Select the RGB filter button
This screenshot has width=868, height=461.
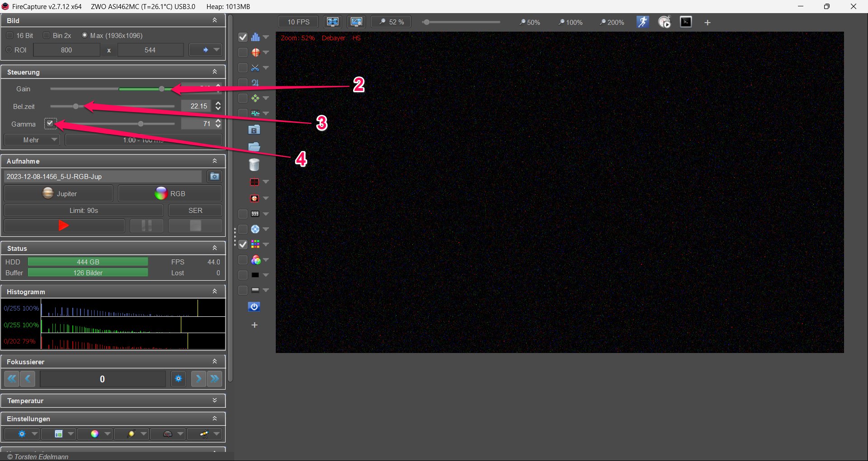tap(170, 193)
